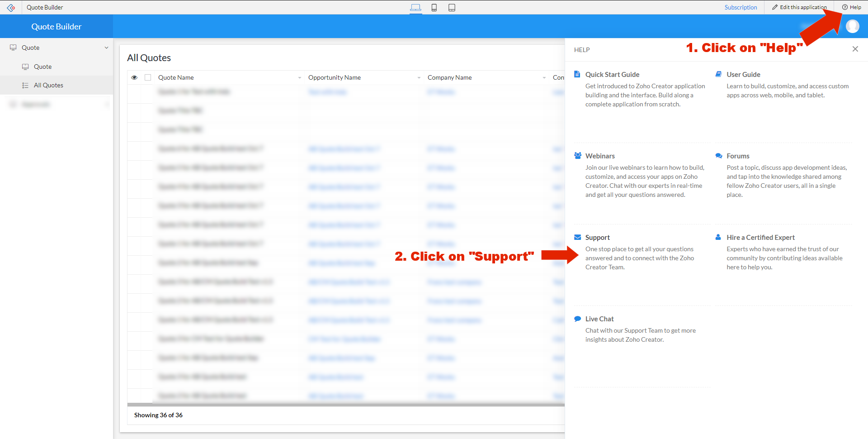Click the Zoho Creator logo icon
868x439 pixels.
click(11, 8)
